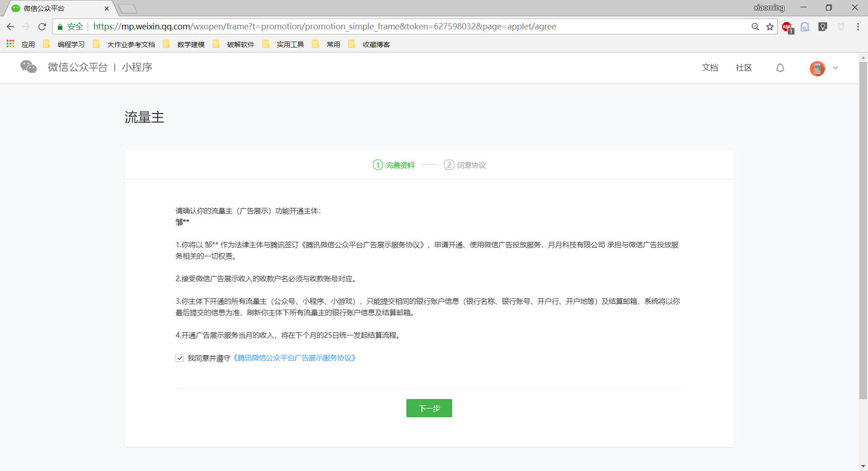Click the scrollbar down arrow
The height and width of the screenshot is (471, 868).
pos(863,466)
